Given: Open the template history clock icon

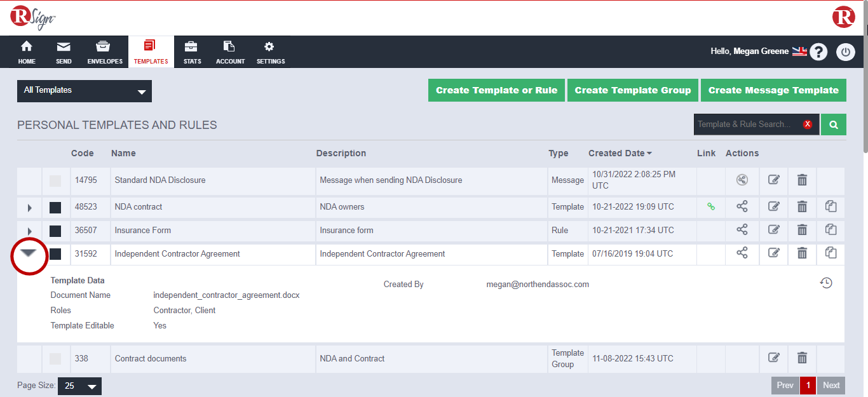Looking at the screenshot, I should (x=826, y=283).
